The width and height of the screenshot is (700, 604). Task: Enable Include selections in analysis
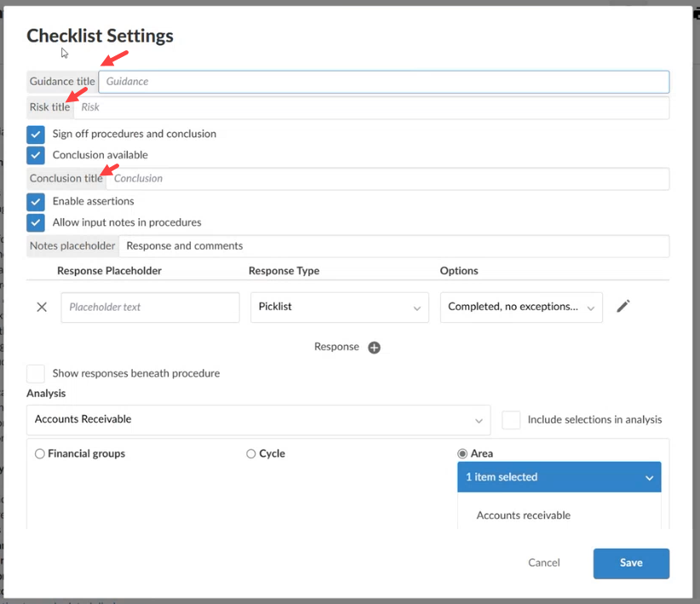pyautogui.click(x=511, y=419)
